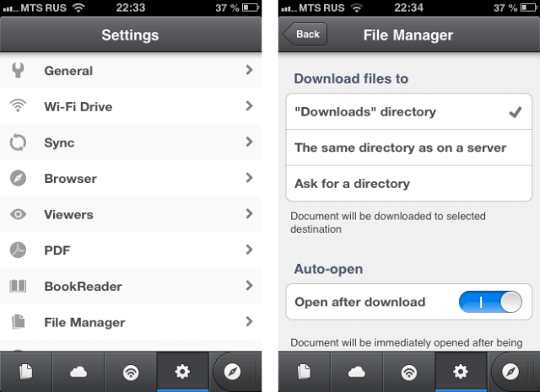The height and width of the screenshot is (392, 540).
Task: Tap the Sync label in the Settings list
Action: tap(59, 142)
